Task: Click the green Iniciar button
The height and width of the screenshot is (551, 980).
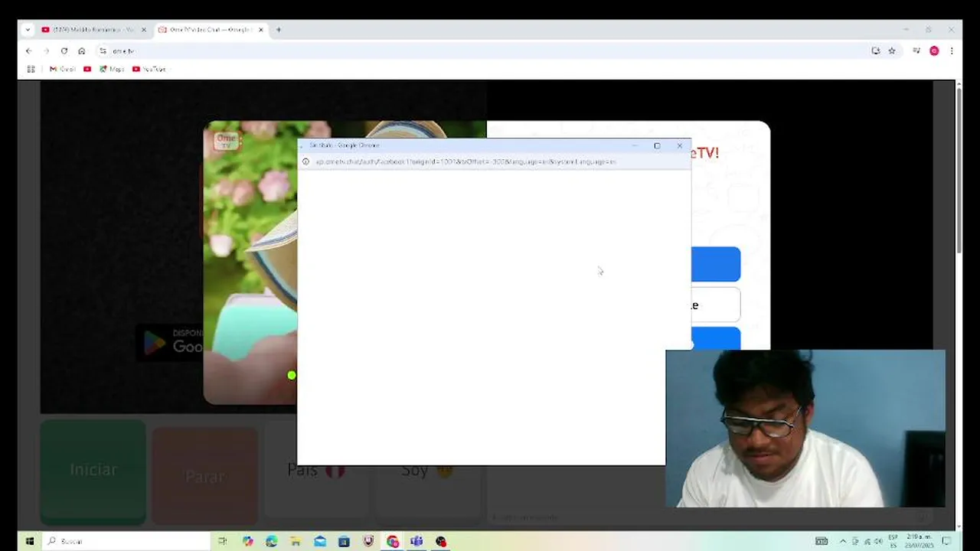Action: [x=93, y=471]
